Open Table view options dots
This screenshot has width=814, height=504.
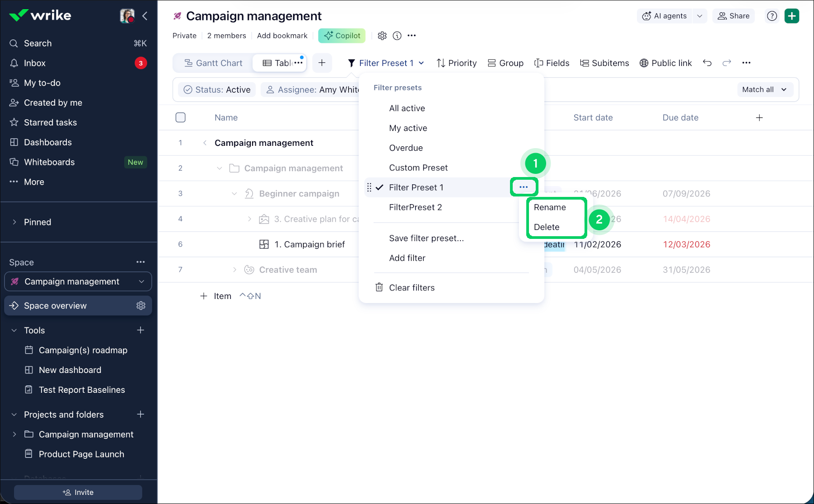[x=299, y=63]
